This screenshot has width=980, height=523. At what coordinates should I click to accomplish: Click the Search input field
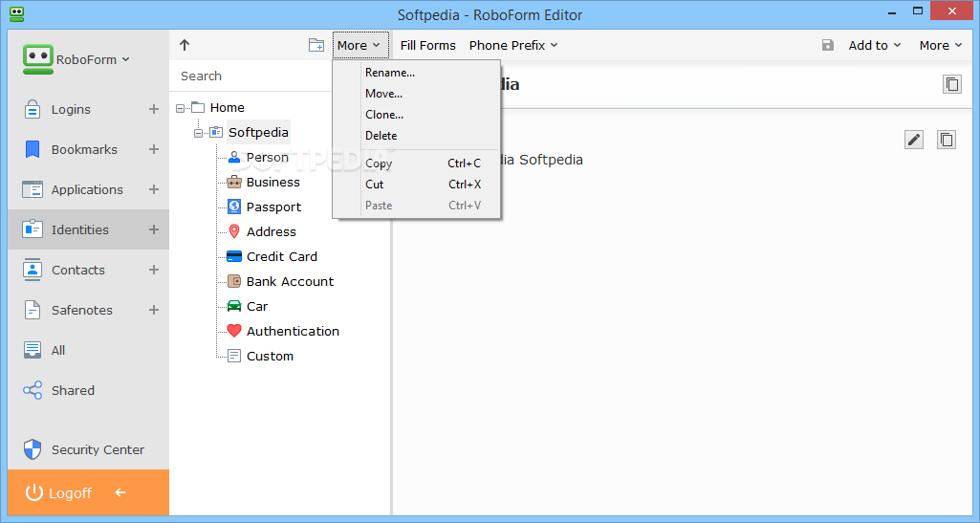[x=250, y=76]
